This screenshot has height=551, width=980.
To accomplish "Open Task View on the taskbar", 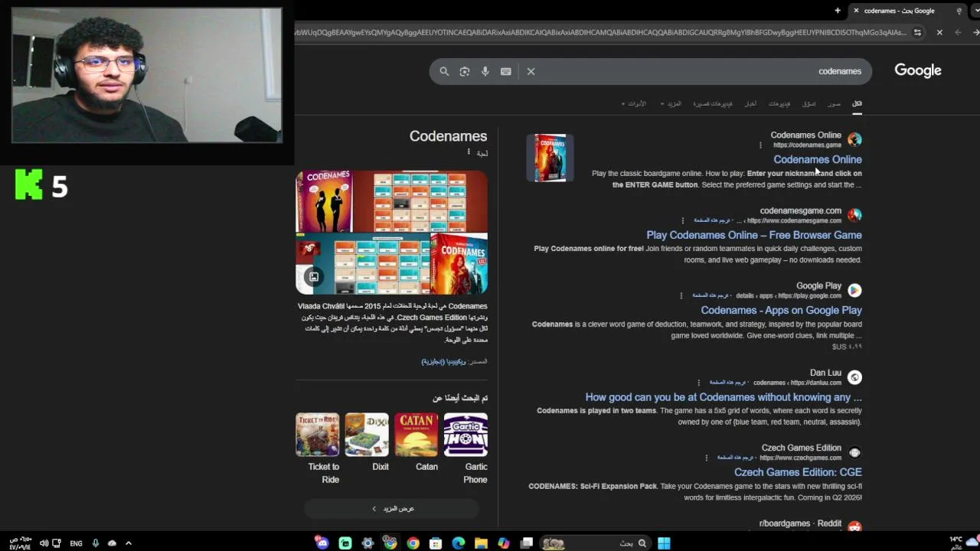I will (x=527, y=543).
